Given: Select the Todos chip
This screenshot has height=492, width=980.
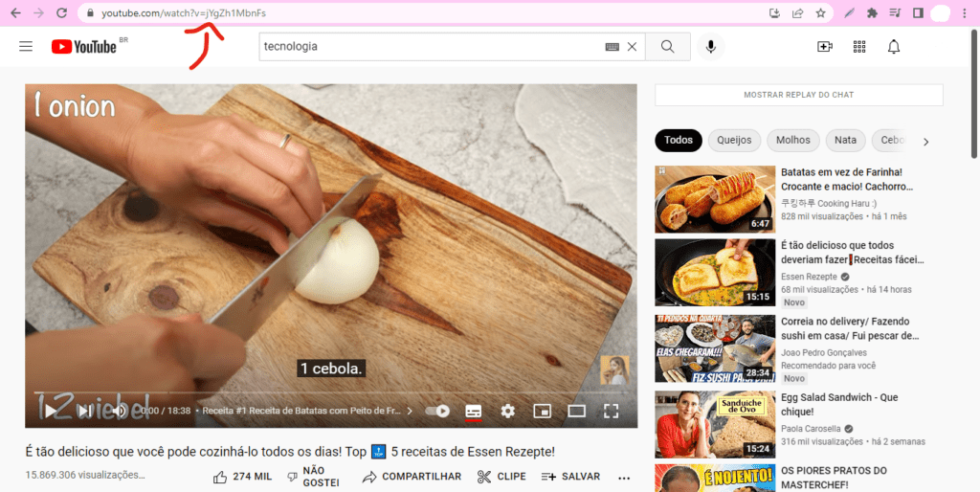Looking at the screenshot, I should 679,141.
